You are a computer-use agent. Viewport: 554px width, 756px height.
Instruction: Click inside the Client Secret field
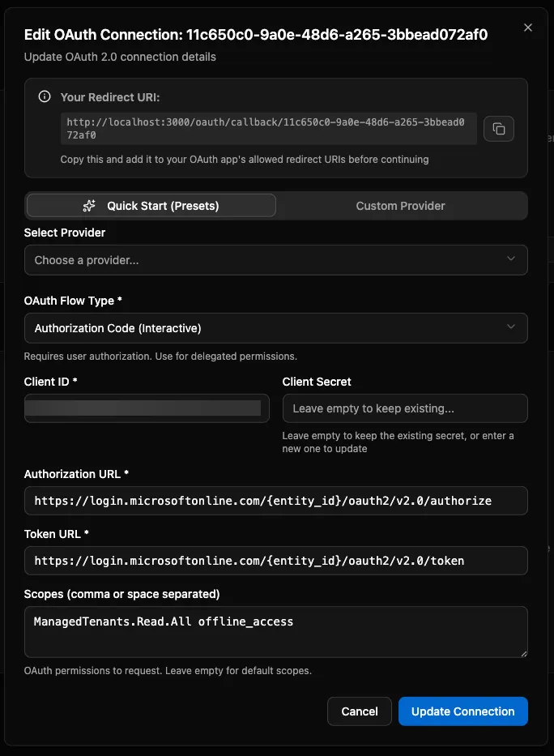coord(405,408)
